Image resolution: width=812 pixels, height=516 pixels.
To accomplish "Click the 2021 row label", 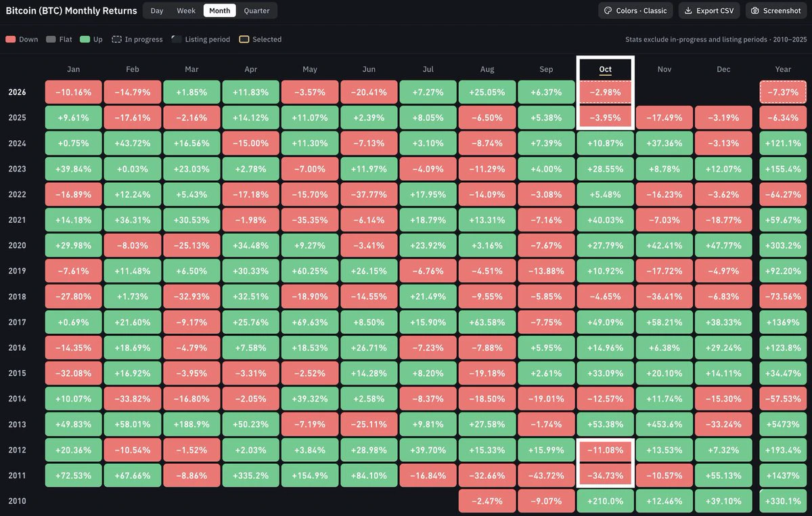I will pos(17,220).
